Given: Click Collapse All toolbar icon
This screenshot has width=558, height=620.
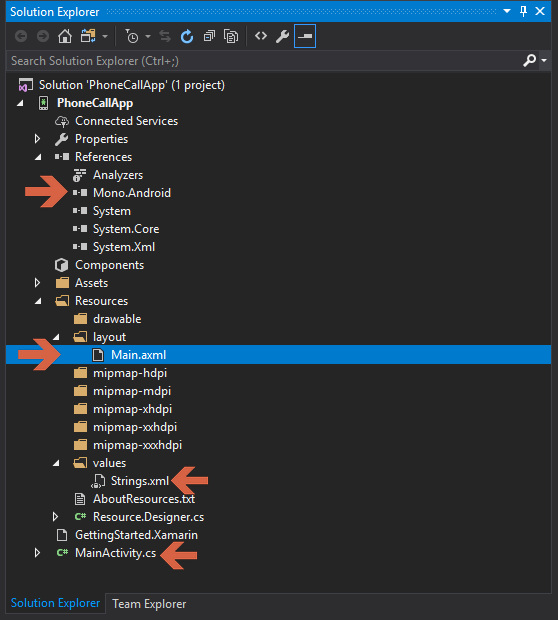Looking at the screenshot, I should coord(209,36).
